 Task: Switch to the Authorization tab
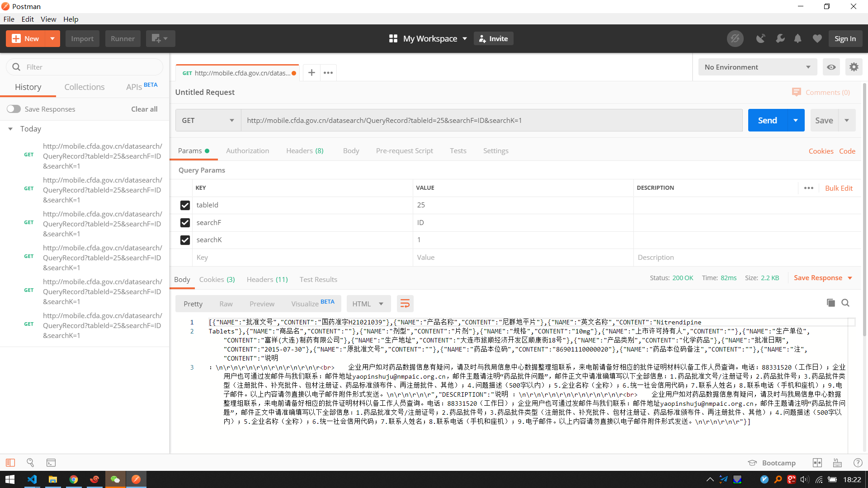pyautogui.click(x=247, y=150)
